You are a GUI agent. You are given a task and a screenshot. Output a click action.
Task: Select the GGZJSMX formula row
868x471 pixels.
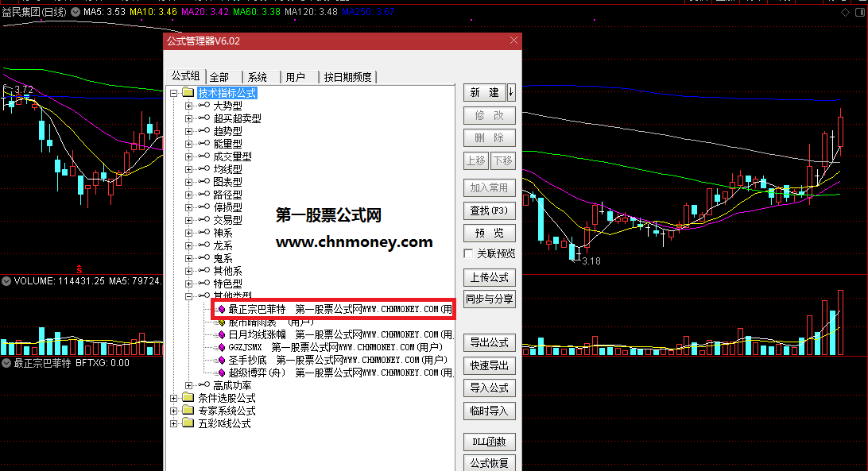tap(335, 348)
